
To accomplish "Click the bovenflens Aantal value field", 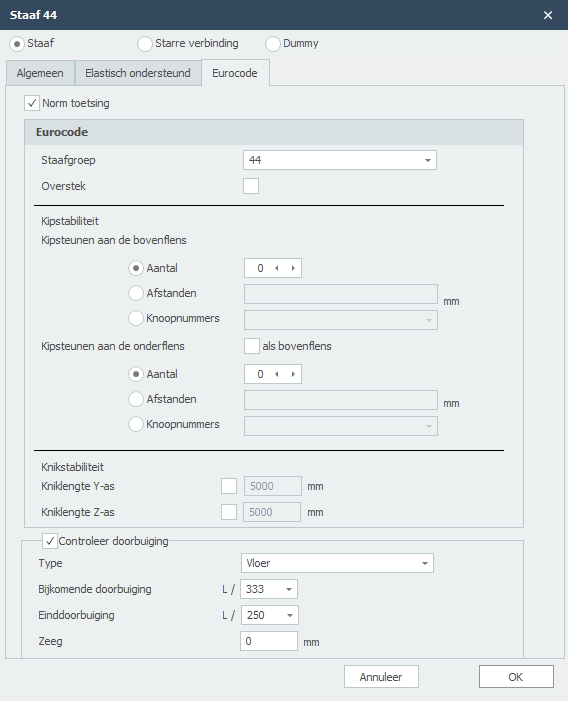I will click(260, 268).
